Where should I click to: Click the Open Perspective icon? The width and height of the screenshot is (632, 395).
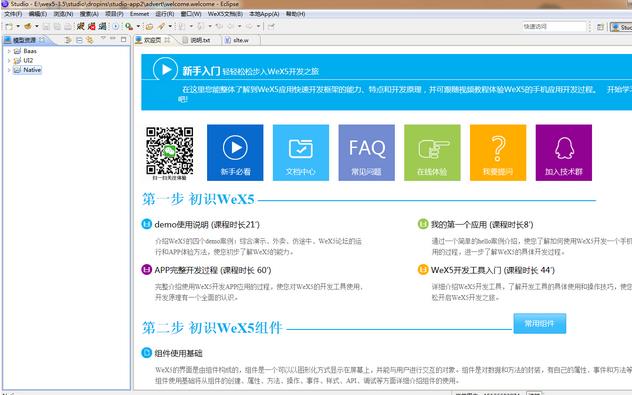click(x=600, y=27)
